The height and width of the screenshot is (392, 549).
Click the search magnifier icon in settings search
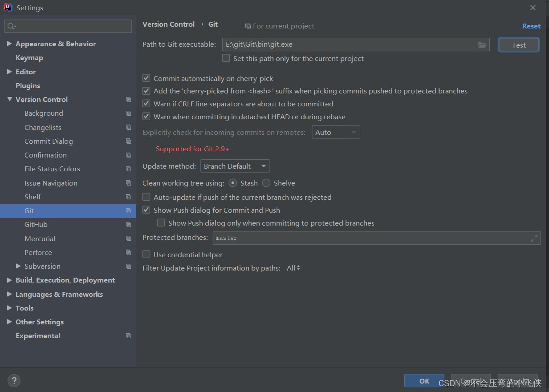12,26
